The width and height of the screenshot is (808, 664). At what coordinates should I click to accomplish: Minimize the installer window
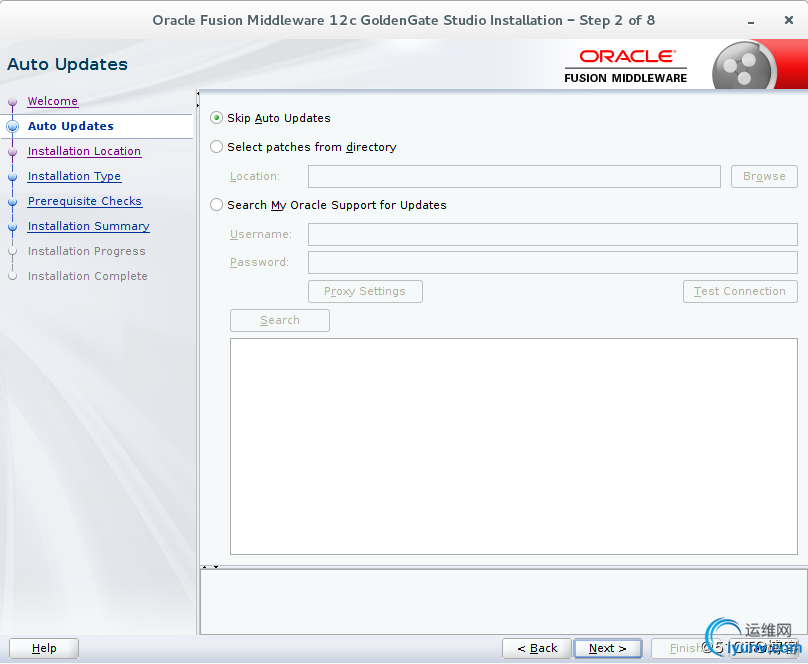click(x=751, y=21)
